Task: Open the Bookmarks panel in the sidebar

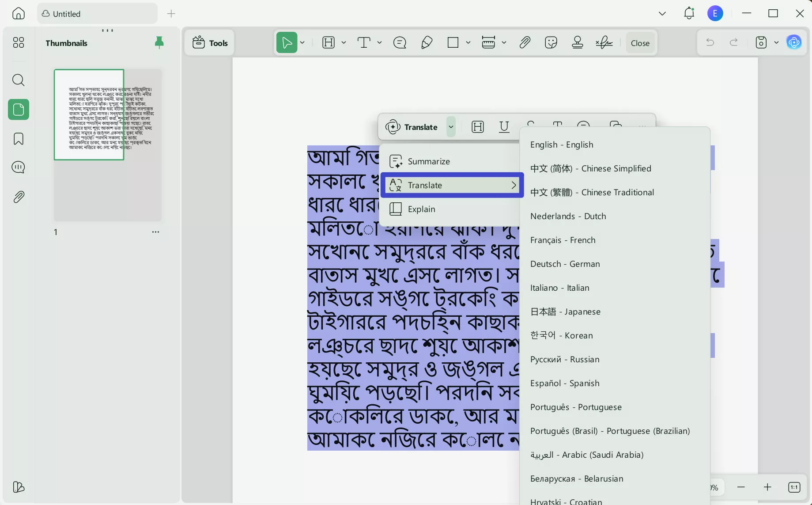Action: (18, 139)
